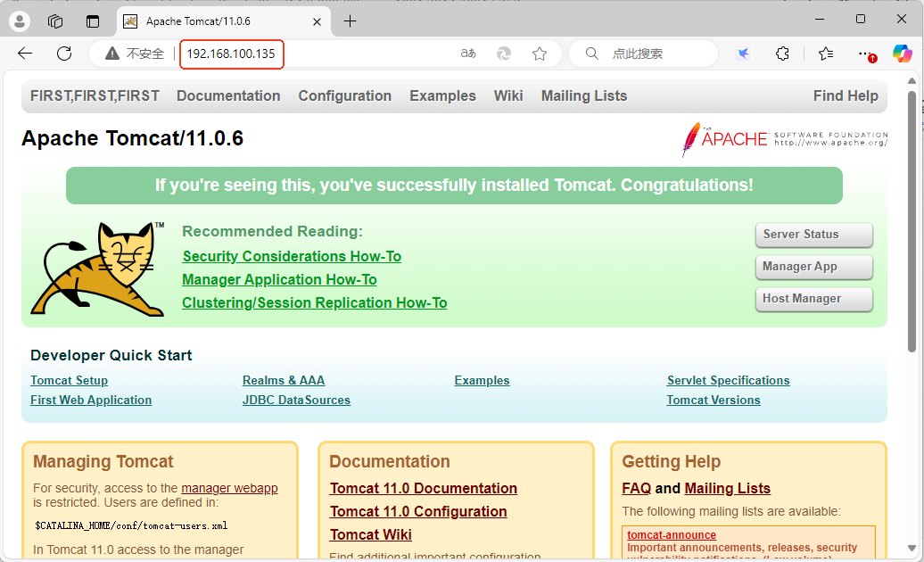
Task: Open Tomcat 11.0 Documentation link
Action: 423,488
